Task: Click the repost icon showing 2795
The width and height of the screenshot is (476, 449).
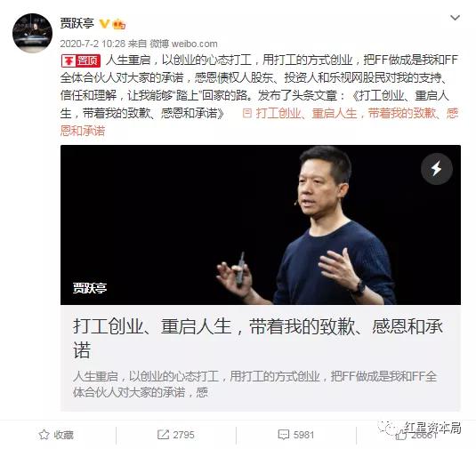Action: 163,435
